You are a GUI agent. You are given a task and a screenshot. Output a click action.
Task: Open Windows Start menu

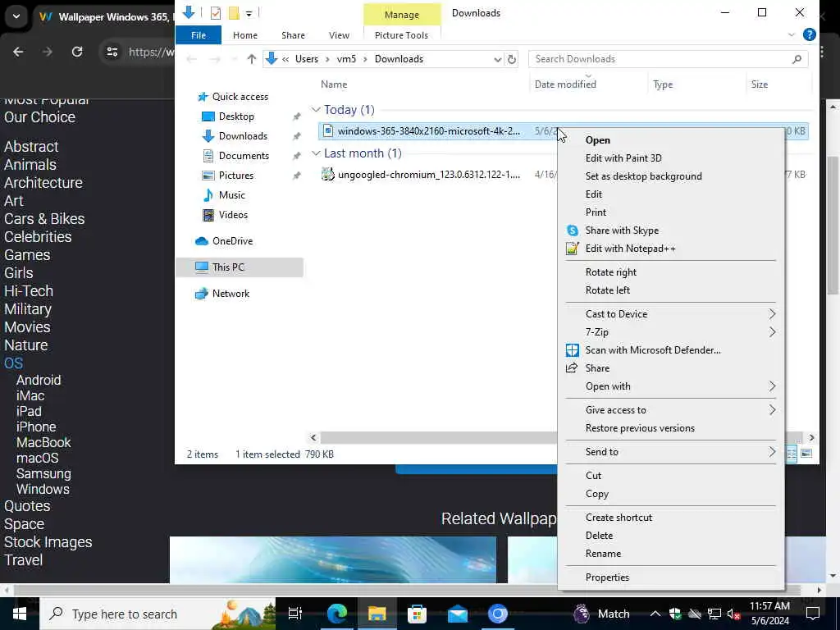[20, 614]
